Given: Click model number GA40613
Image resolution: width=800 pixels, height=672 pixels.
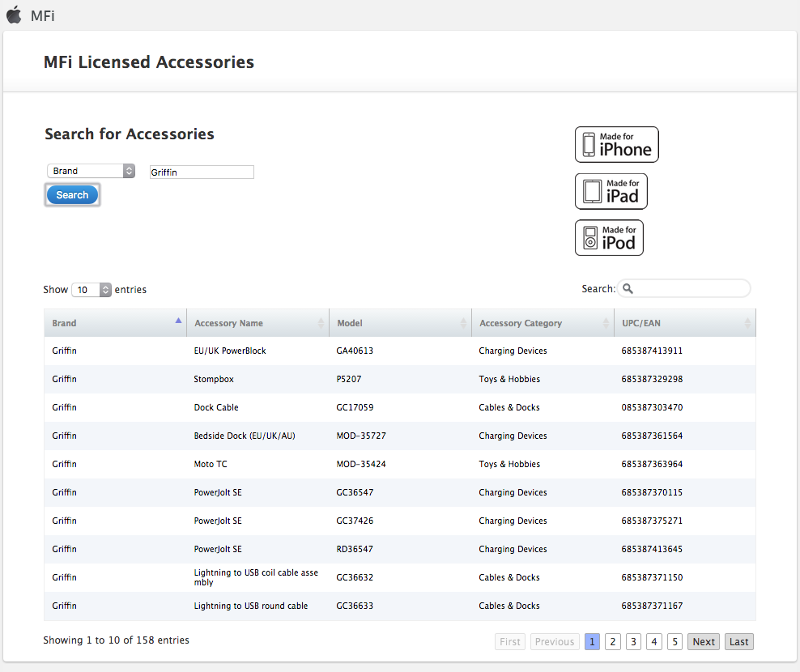Looking at the screenshot, I should [x=355, y=351].
